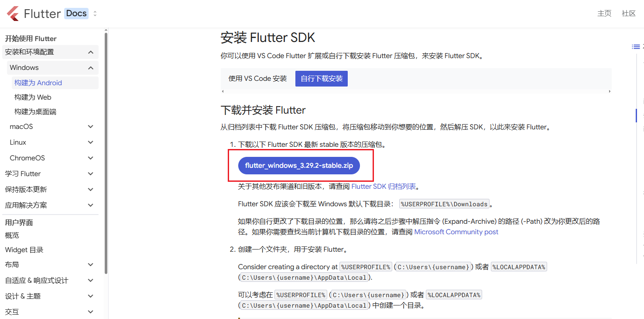Open the Microsoft Community post link

[456, 232]
